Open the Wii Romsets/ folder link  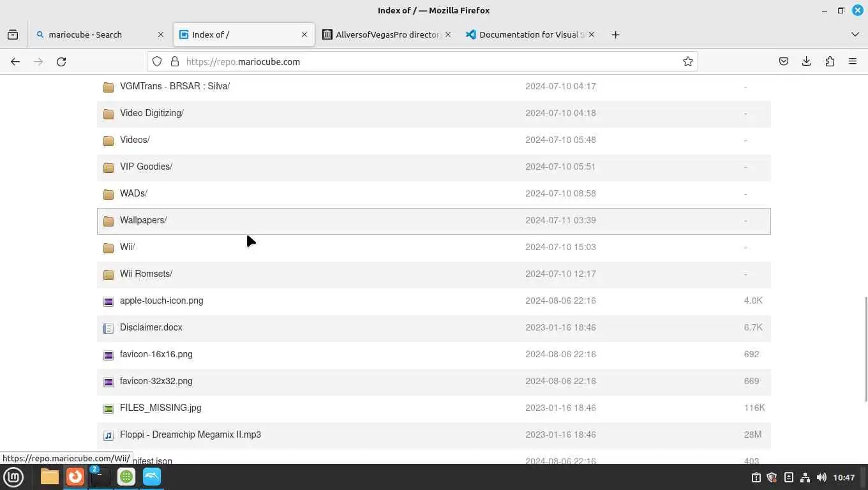pyautogui.click(x=146, y=274)
